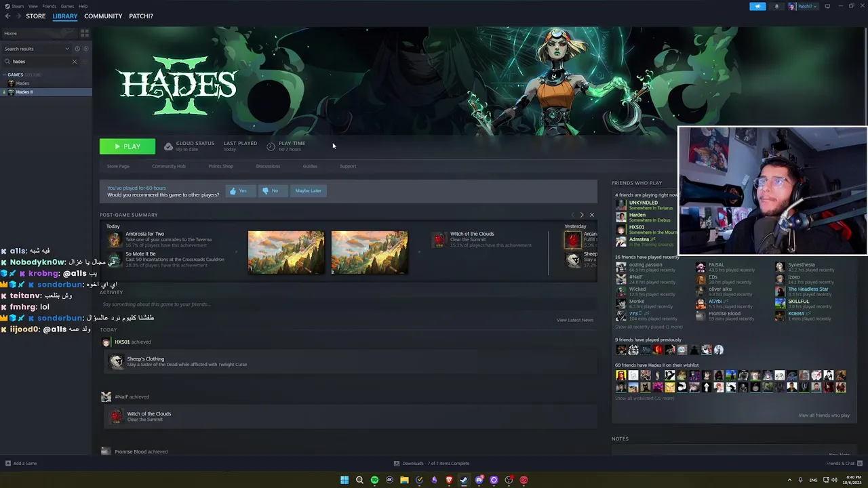This screenshot has width=868, height=488.
Task: Open the Guides link
Action: [310, 166]
